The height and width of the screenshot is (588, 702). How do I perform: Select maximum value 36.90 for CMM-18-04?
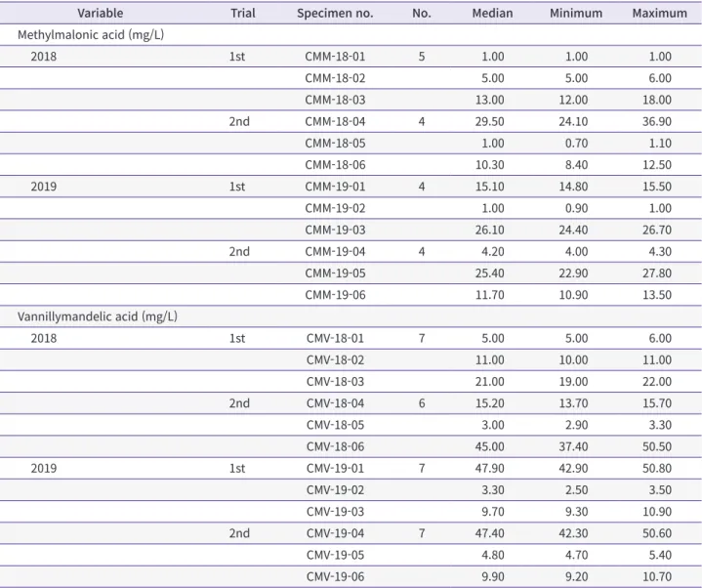(657, 121)
